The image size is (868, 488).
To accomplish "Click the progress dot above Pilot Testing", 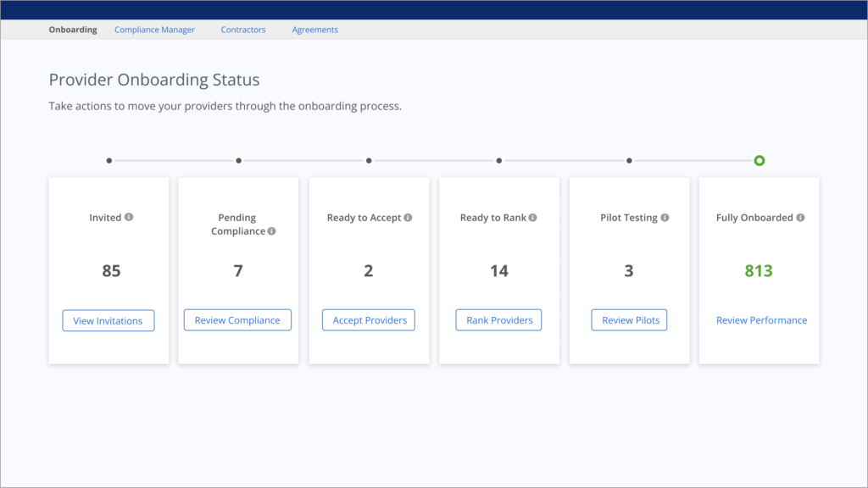I will pos(629,160).
